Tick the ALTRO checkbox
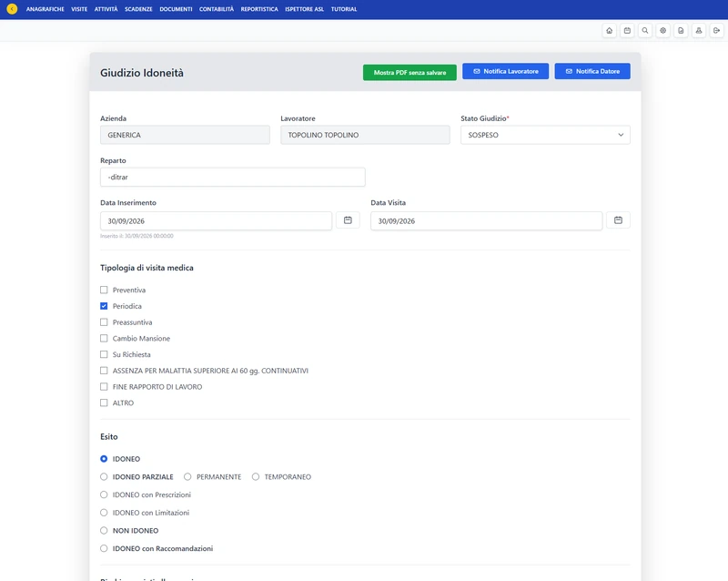The image size is (728, 581). 104,403
